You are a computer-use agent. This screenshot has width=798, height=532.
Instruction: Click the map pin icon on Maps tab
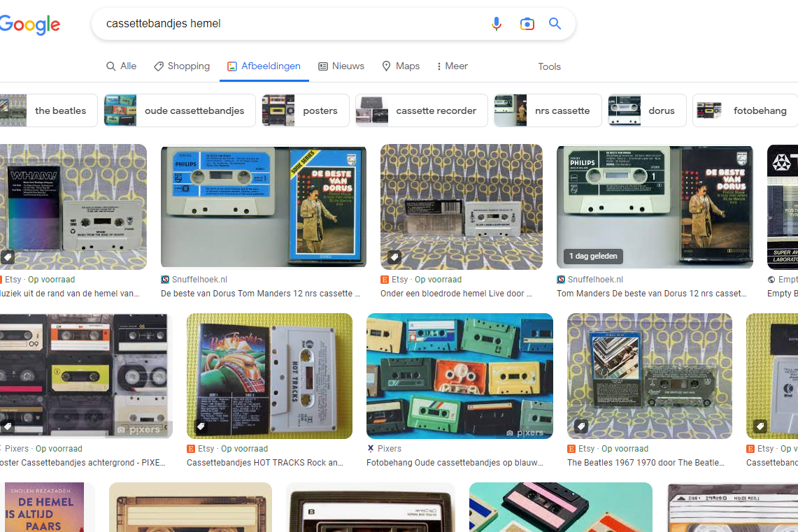pyautogui.click(x=386, y=66)
